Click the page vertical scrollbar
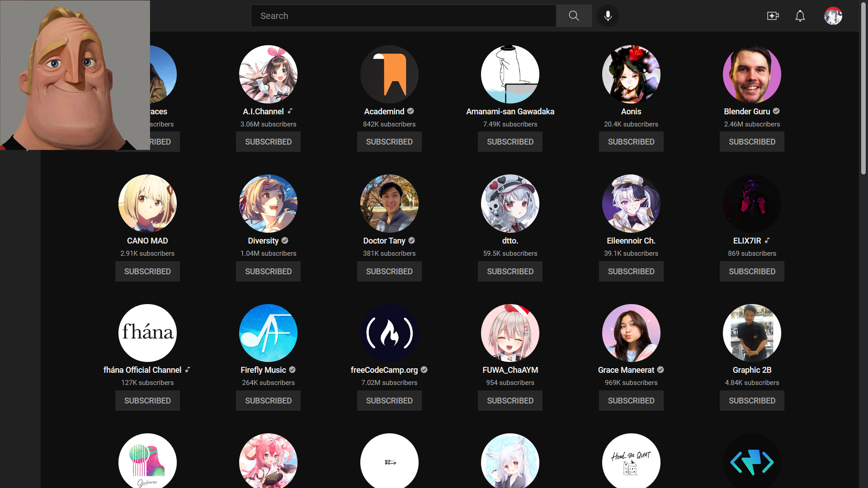 863,90
